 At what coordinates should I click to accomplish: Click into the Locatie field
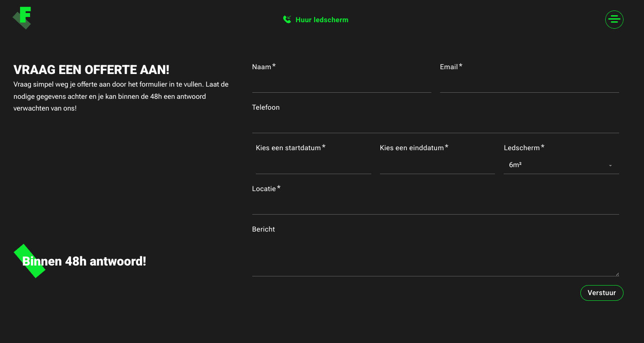coord(435,205)
